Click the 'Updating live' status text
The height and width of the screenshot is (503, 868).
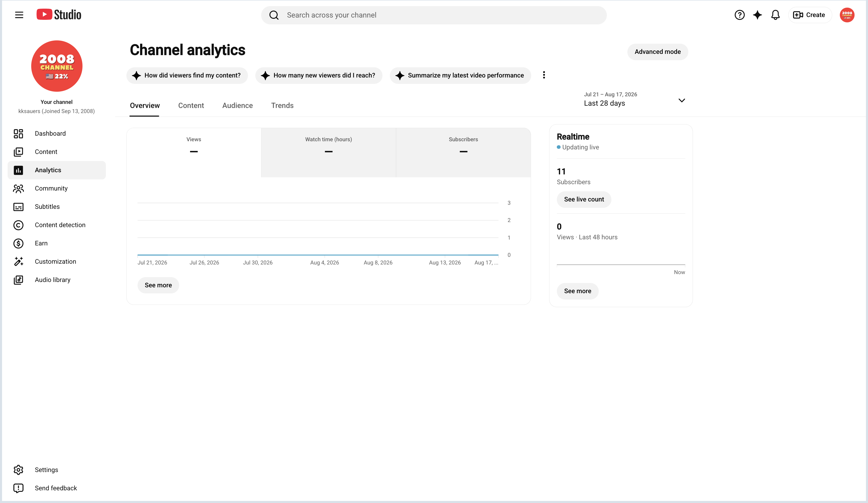(580, 147)
